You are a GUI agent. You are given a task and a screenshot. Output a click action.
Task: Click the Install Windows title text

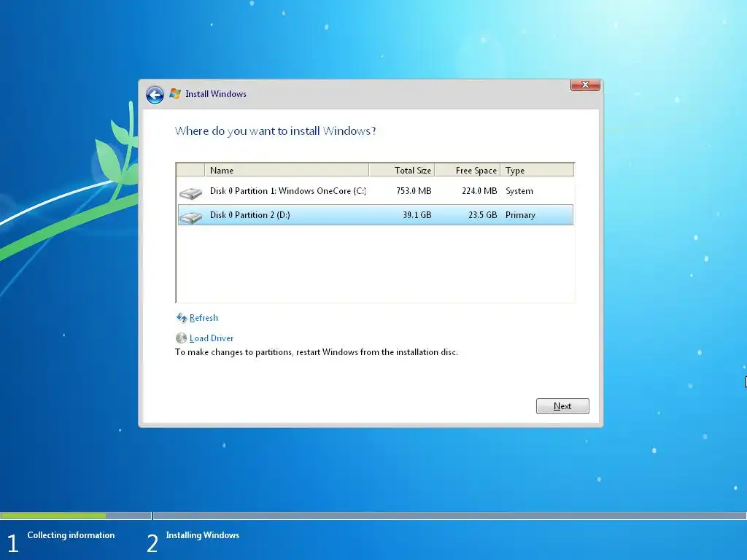point(216,94)
